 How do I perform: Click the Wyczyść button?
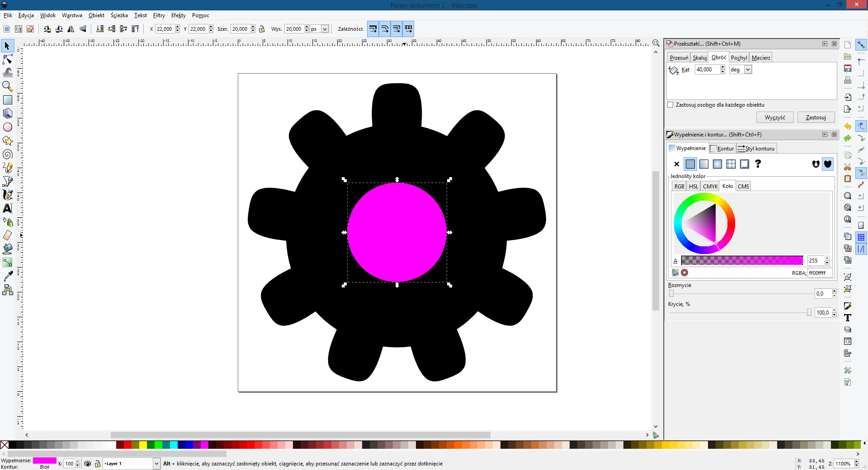pos(774,117)
